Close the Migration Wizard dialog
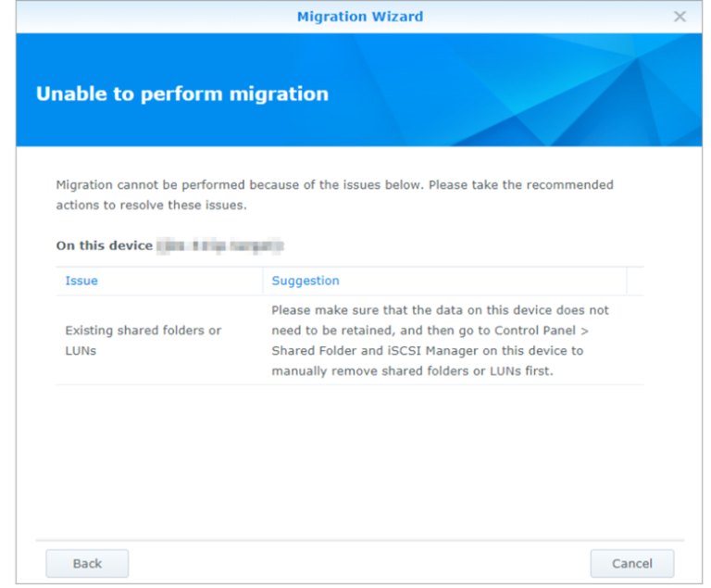The image size is (711, 588). coord(680,17)
